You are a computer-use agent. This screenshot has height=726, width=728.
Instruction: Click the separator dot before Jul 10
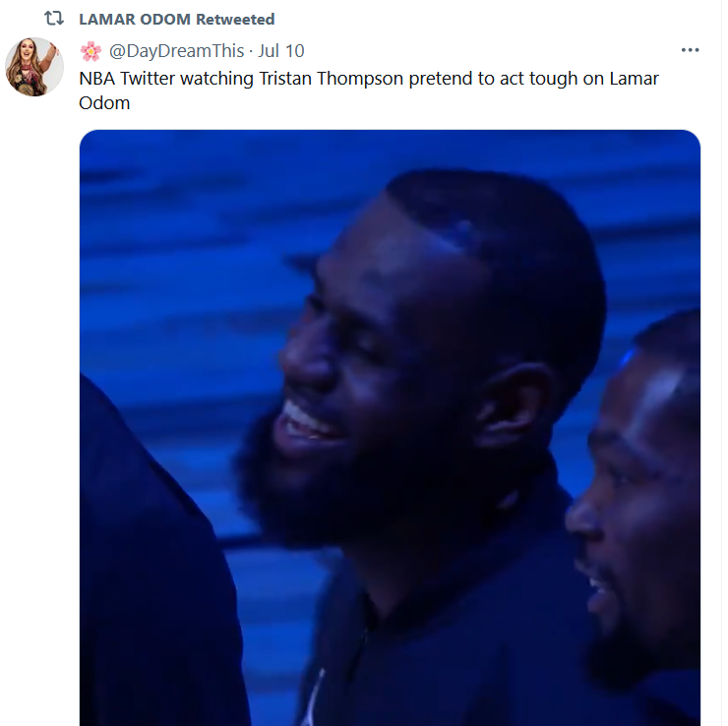click(x=251, y=51)
